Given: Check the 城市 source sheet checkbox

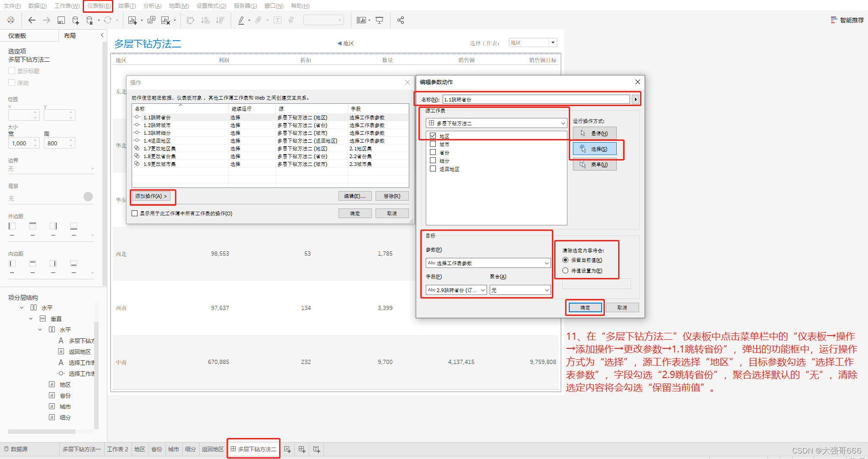Looking at the screenshot, I should pyautogui.click(x=433, y=144).
